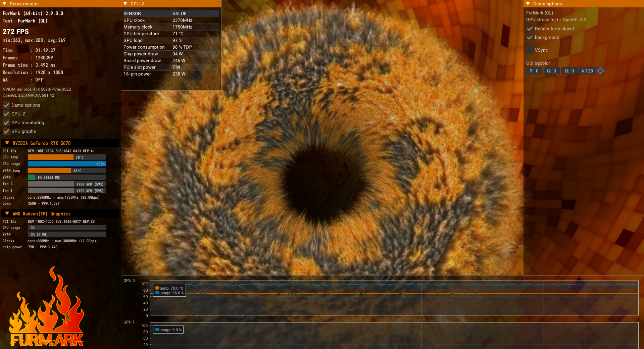This screenshot has width=644, height=349.
Task: Select the A:128 alpha value field
Action: point(587,71)
